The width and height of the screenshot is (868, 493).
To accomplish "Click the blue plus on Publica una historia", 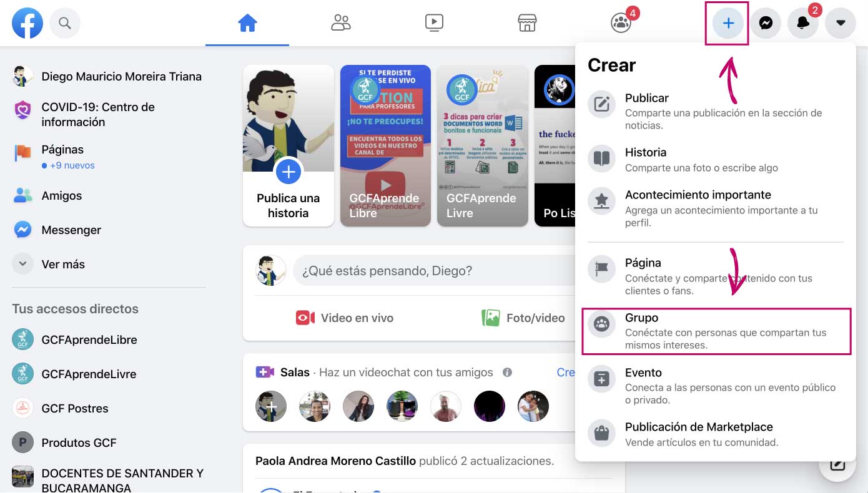I will click(289, 172).
